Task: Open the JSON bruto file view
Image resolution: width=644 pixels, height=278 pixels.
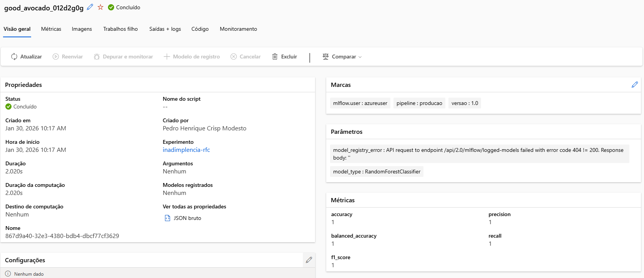Action: 183,218
